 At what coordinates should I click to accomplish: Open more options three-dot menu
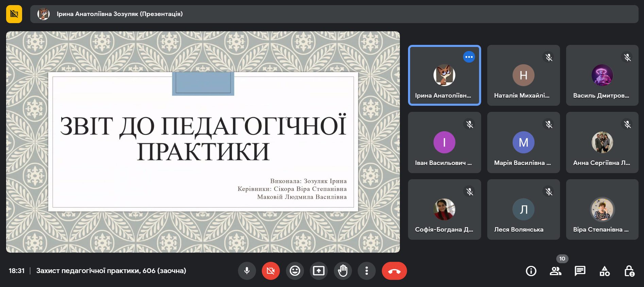click(367, 271)
